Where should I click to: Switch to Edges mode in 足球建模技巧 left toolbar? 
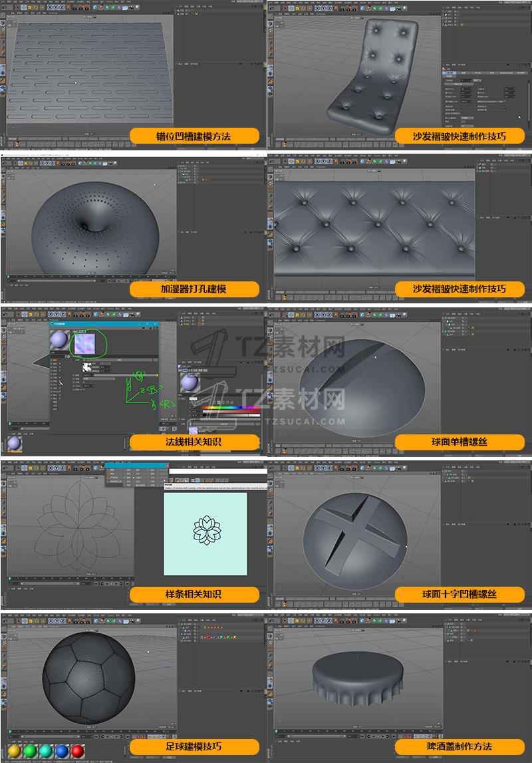point(4,661)
